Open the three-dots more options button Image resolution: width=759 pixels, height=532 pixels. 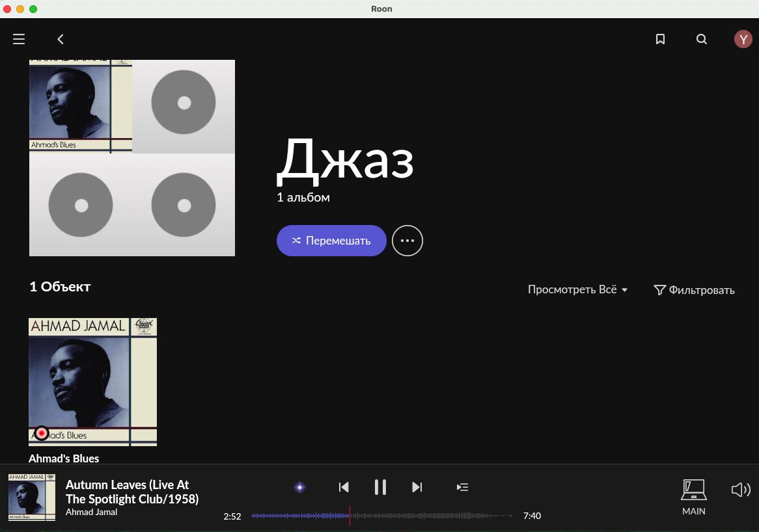point(407,241)
